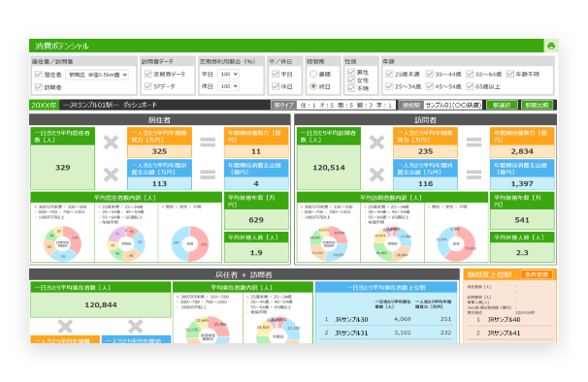The image size is (588, 382).
Task: Click the green printer icon
Action: 551,46
